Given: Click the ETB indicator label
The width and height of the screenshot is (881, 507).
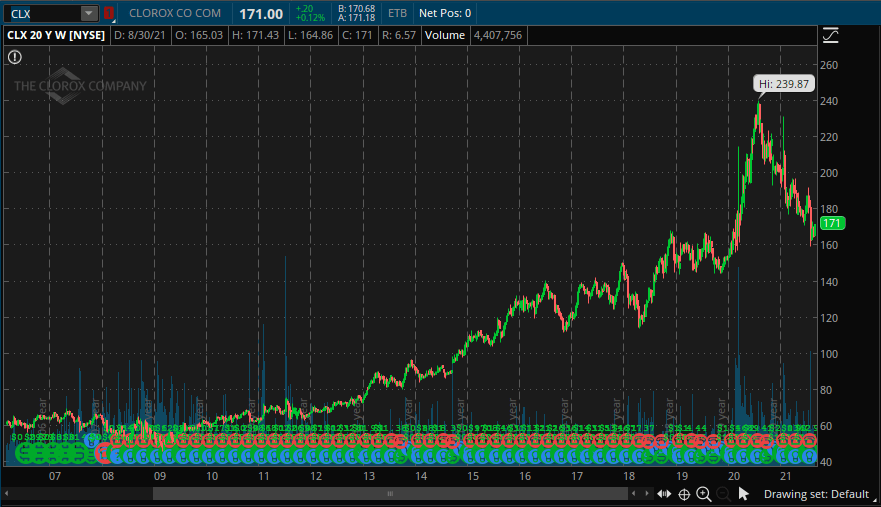Looking at the screenshot, I should point(397,13).
